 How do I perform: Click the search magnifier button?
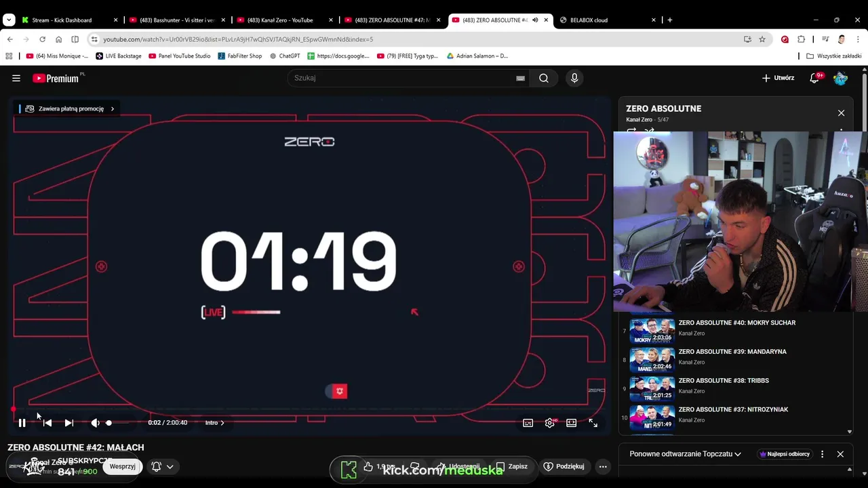(x=544, y=78)
